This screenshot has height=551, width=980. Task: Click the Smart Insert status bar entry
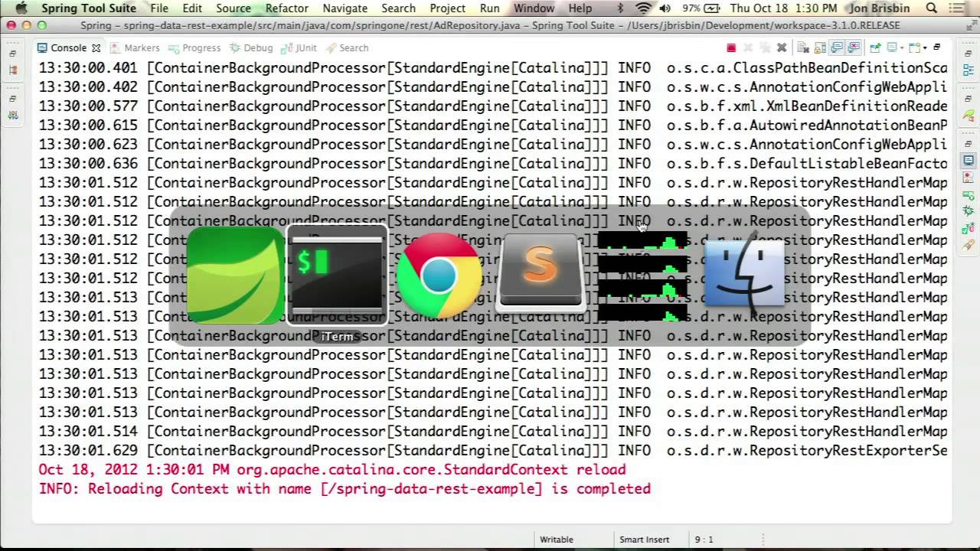(x=644, y=540)
